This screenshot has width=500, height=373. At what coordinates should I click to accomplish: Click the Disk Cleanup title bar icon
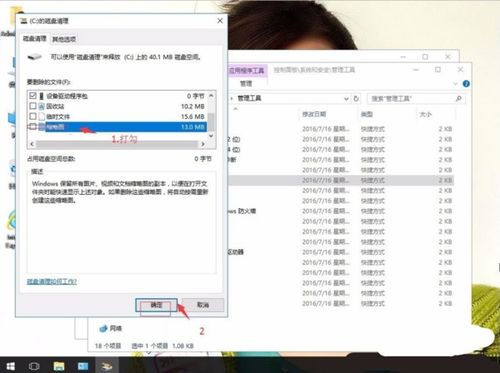point(23,21)
